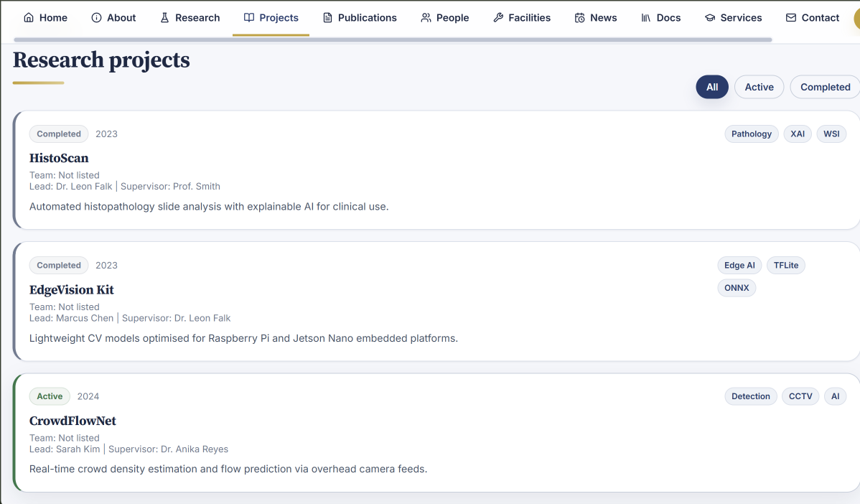
Task: Select the All projects filter
Action: pyautogui.click(x=712, y=87)
